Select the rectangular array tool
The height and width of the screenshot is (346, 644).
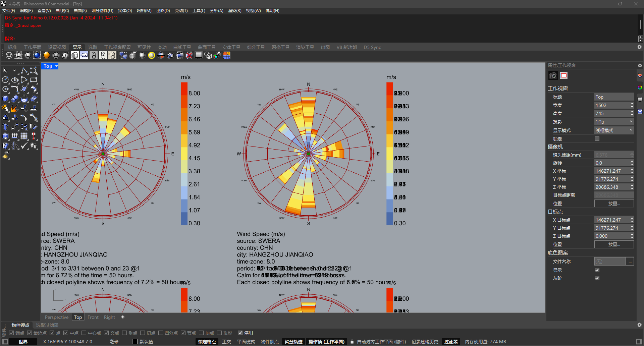[24, 136]
